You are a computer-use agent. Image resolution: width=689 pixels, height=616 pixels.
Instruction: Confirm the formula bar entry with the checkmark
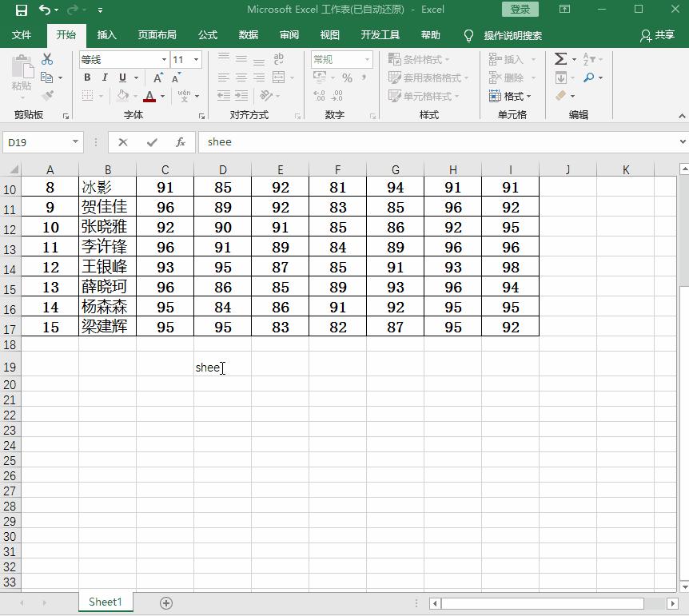[152, 142]
